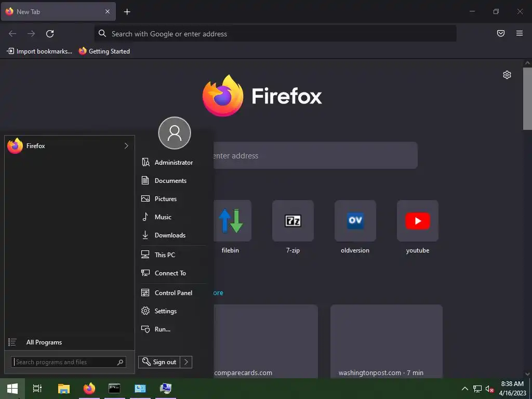
Task: Open Getting Started bookmark
Action: pyautogui.click(x=104, y=51)
